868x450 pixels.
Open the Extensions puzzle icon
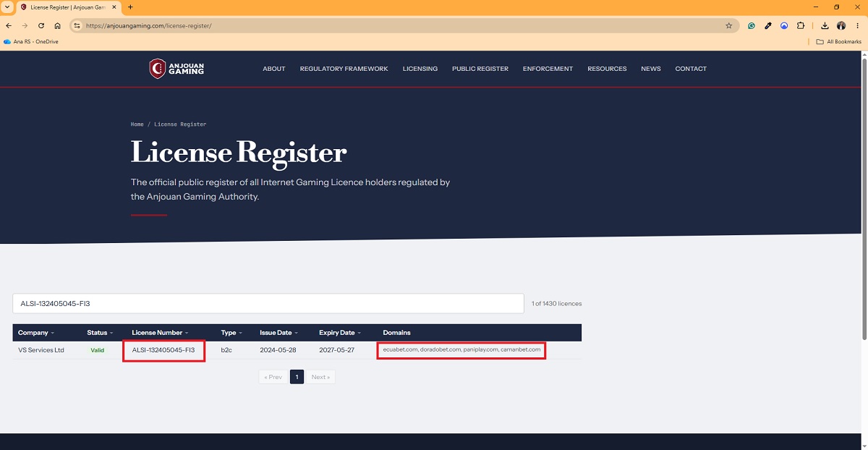(x=801, y=25)
